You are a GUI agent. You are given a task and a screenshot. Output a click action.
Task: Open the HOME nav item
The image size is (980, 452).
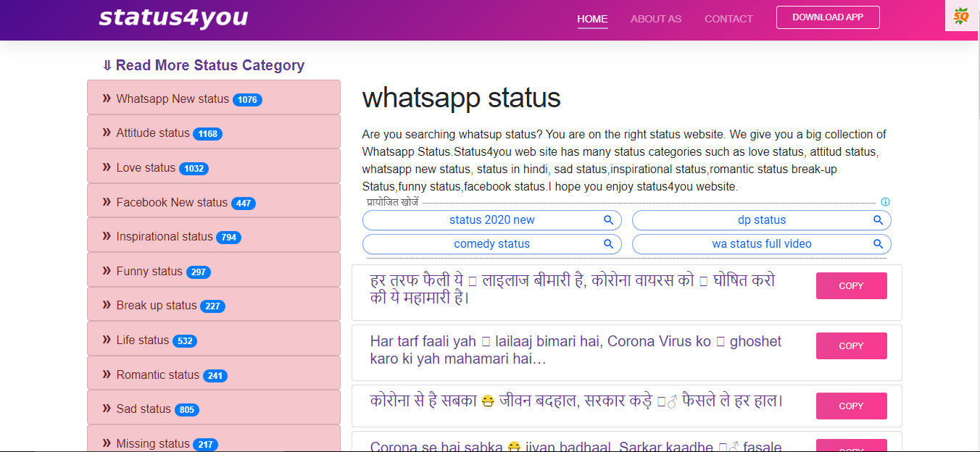[592, 19]
